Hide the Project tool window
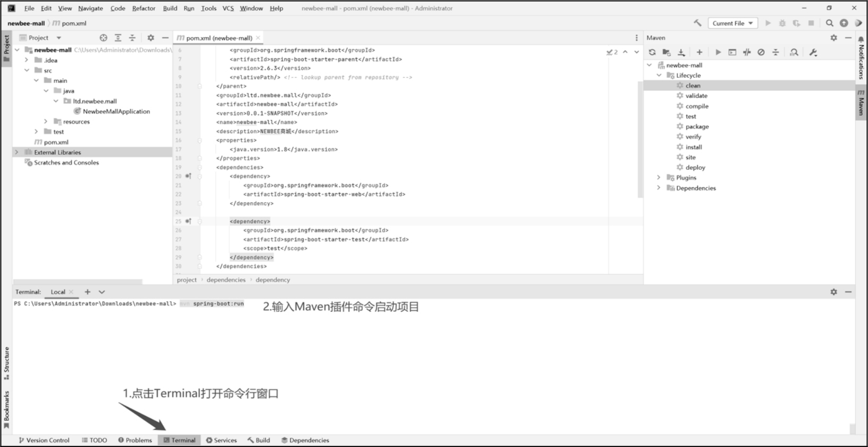Image resolution: width=868 pixels, height=447 pixels. [x=165, y=38]
